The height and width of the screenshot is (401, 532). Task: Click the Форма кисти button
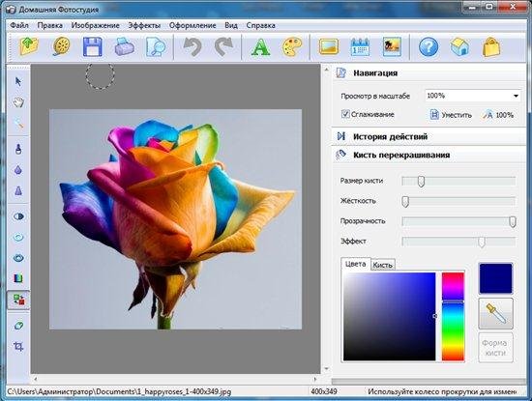pyautogui.click(x=495, y=348)
